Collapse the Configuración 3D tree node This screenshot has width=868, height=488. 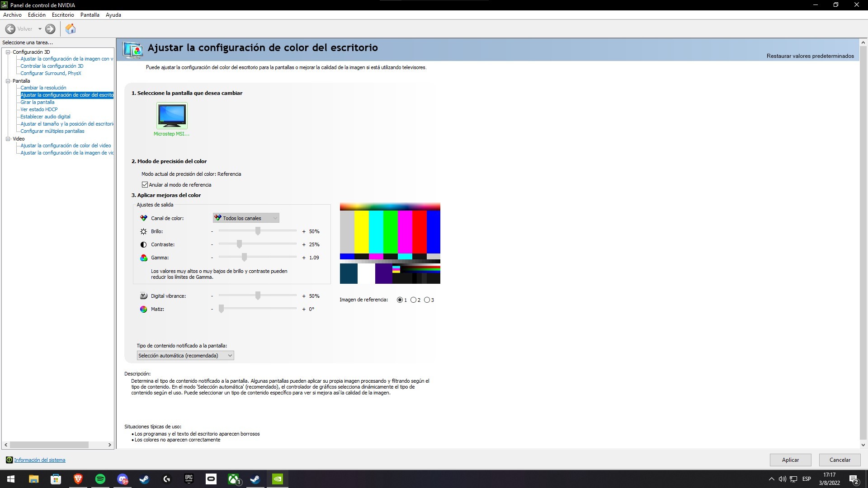coord(8,52)
